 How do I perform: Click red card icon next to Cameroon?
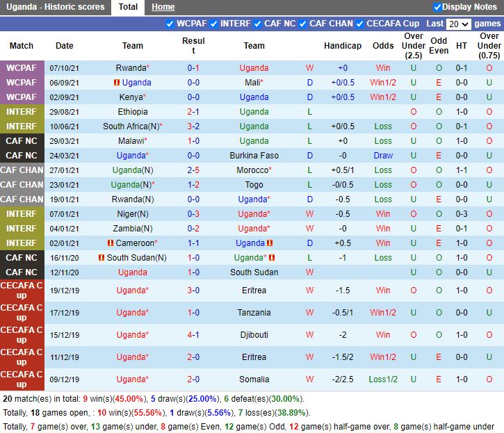pyautogui.click(x=111, y=243)
